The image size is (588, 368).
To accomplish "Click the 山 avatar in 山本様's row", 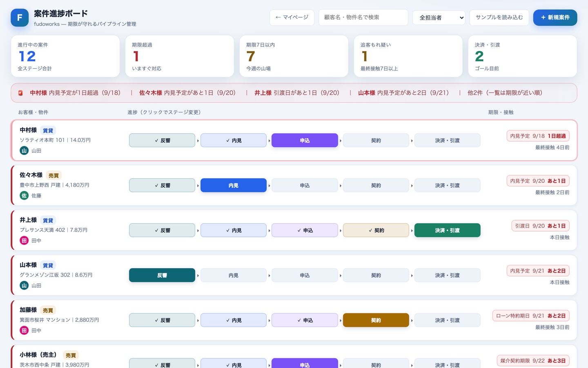I will tap(24, 285).
